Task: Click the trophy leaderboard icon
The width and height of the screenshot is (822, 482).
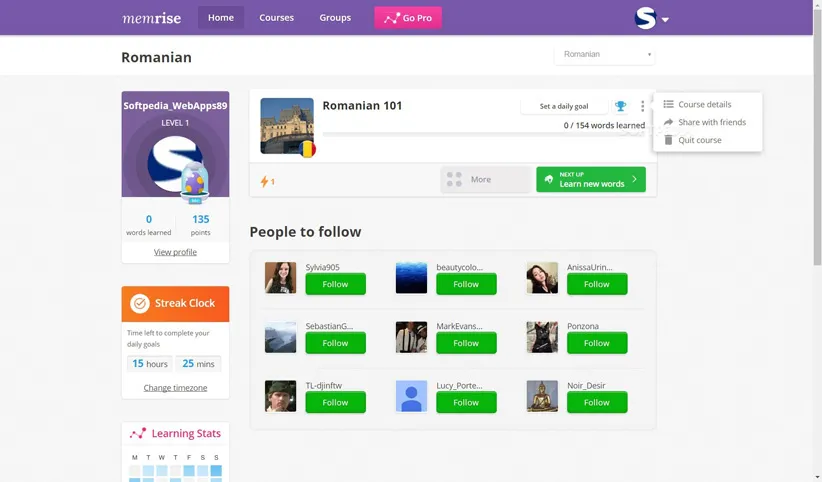Action: [x=620, y=106]
